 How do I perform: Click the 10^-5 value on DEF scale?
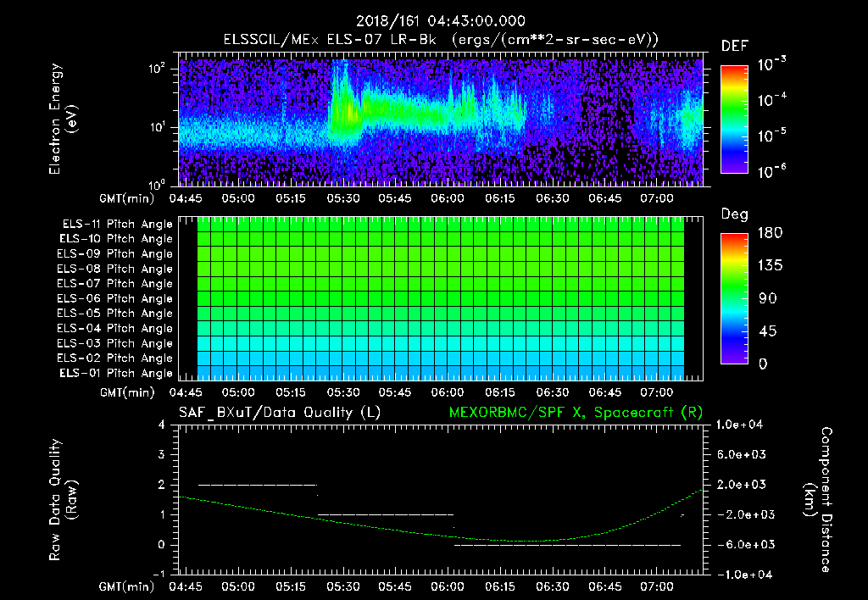point(771,135)
